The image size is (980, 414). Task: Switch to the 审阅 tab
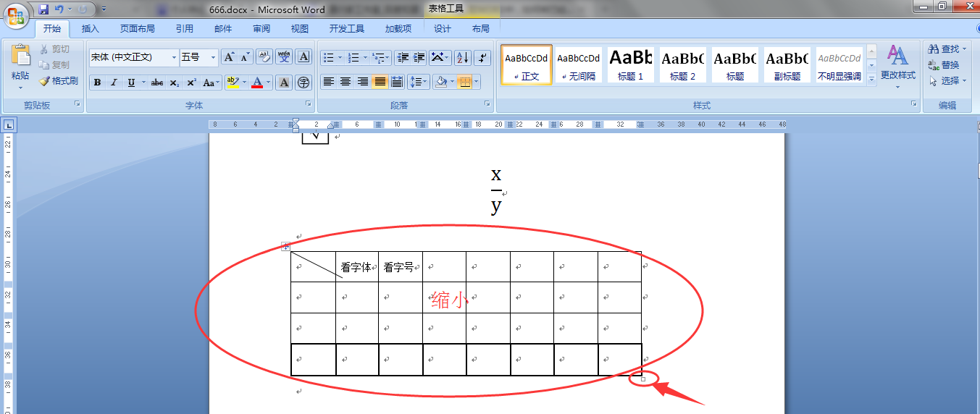(x=261, y=29)
